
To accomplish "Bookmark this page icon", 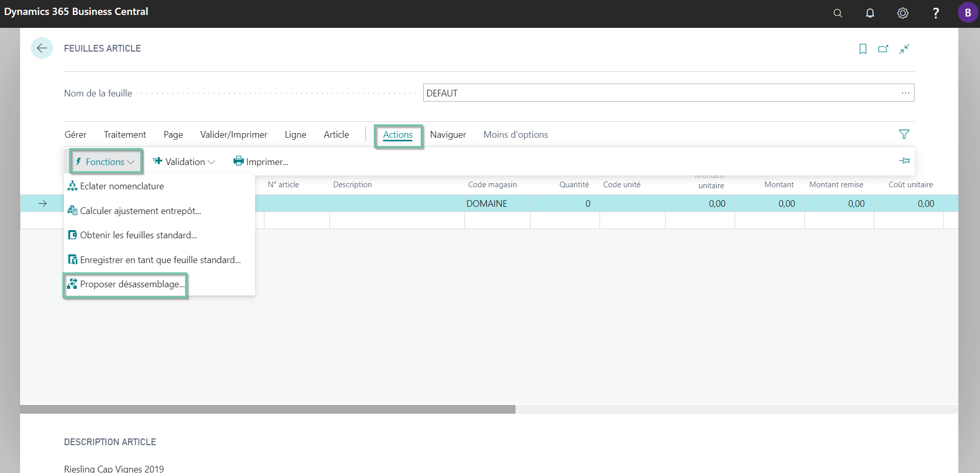I will tap(863, 49).
